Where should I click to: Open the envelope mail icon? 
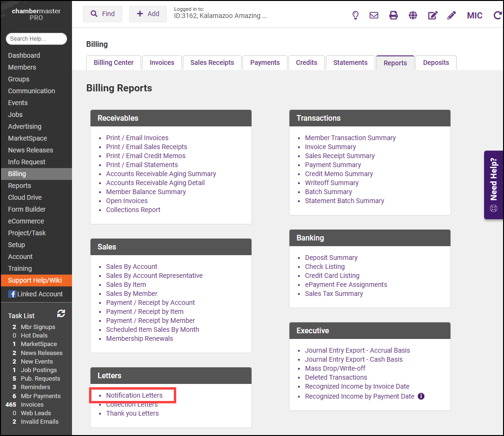(x=374, y=15)
